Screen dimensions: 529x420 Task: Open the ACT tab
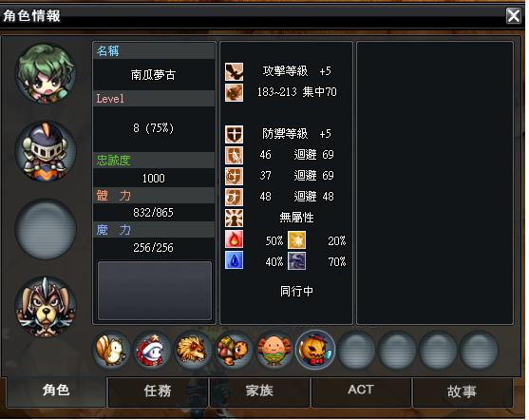361,391
